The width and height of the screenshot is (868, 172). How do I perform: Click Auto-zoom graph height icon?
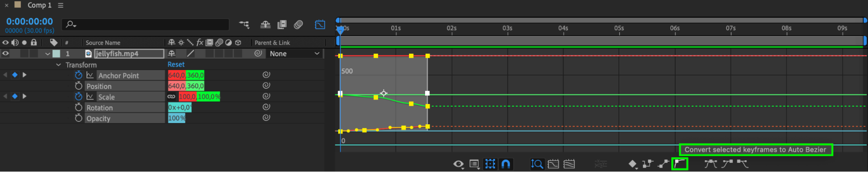pyautogui.click(x=537, y=164)
